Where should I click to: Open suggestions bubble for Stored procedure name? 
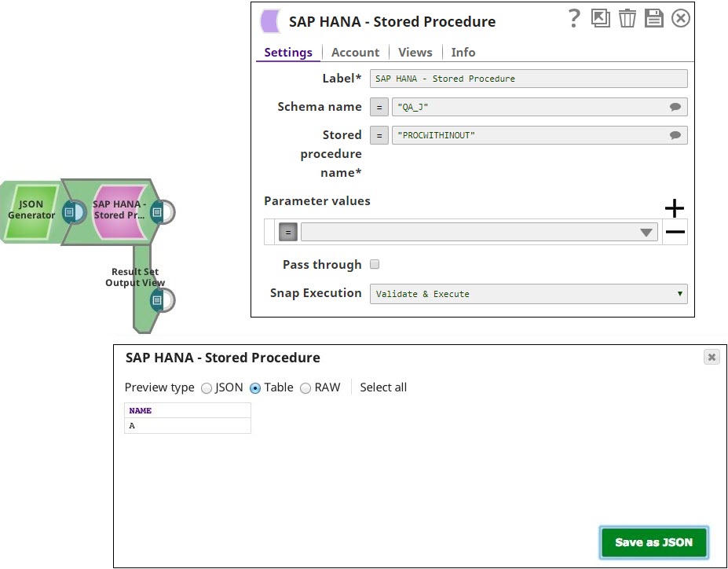pos(675,135)
